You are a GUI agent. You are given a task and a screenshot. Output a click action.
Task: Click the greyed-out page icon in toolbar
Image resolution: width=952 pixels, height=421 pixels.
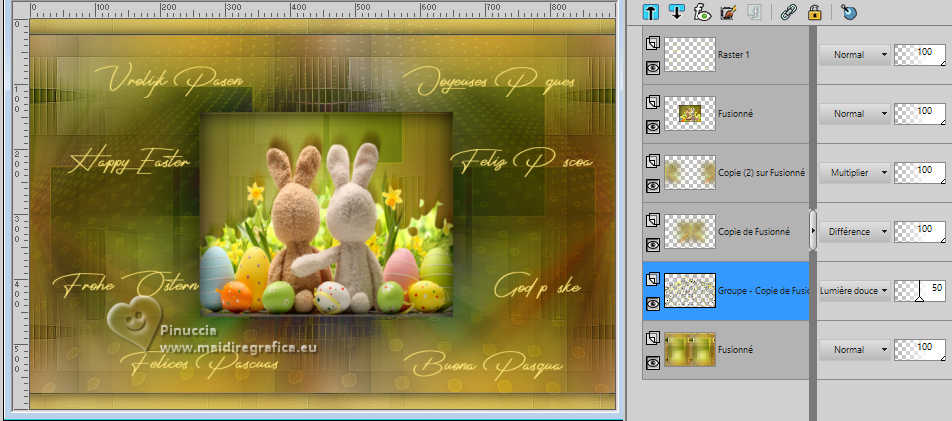click(753, 12)
